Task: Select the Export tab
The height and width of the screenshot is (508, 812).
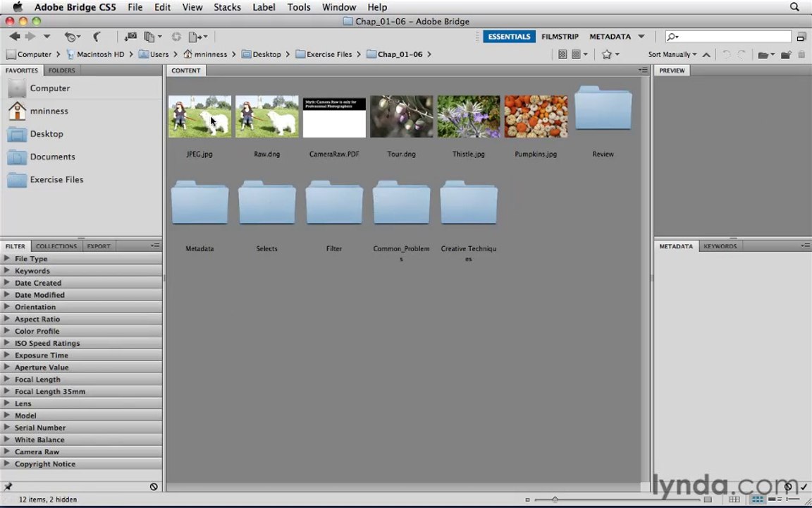Action: tap(99, 246)
